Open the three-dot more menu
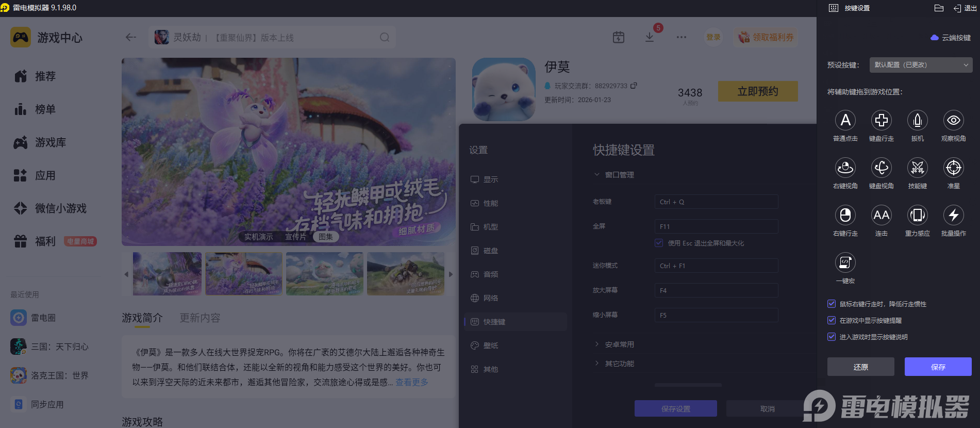 tap(682, 37)
